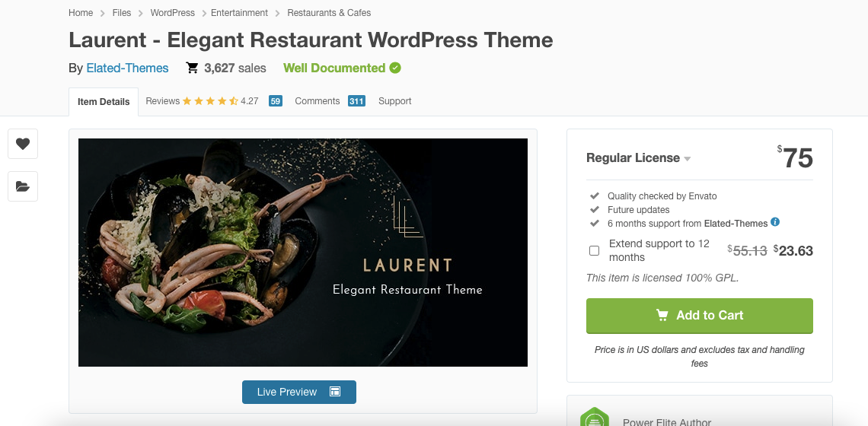The height and width of the screenshot is (426, 868).
Task: Toggle the Extend support to 12 months checkbox
Action: point(594,250)
